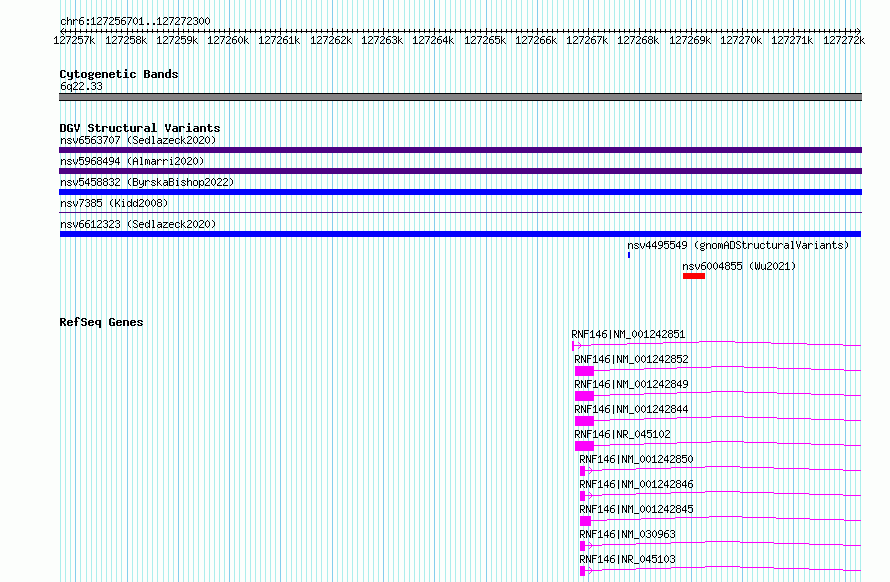Open RNF146|NM_001242844 transcript label
Image resolution: width=890 pixels, height=582 pixels.
tap(631, 409)
